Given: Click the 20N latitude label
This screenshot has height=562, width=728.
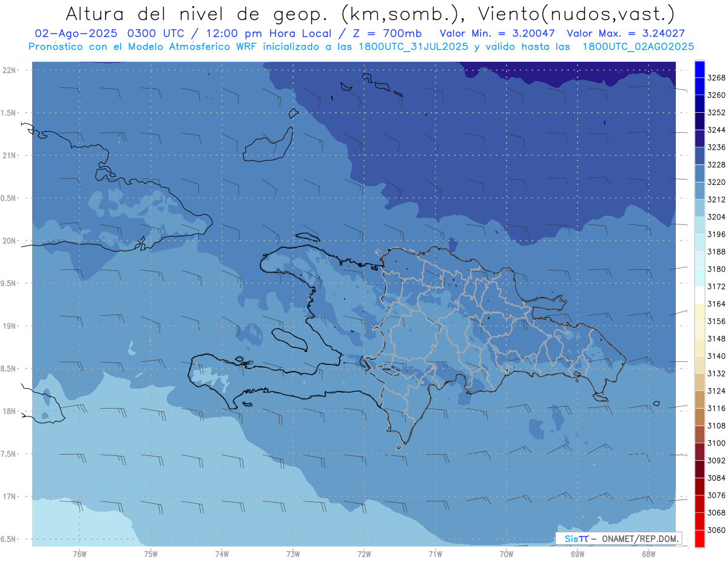Looking at the screenshot, I should [9, 241].
